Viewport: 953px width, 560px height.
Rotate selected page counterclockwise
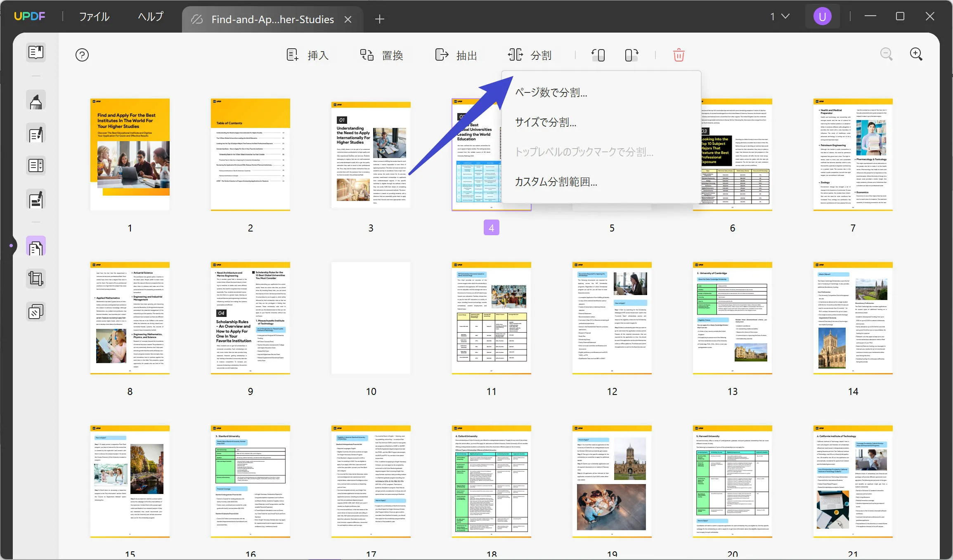598,55
